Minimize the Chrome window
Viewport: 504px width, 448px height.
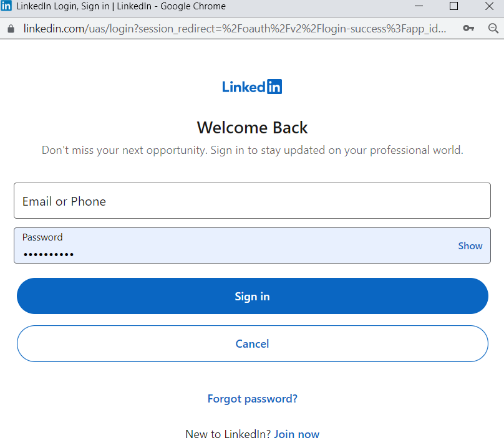[x=419, y=6]
